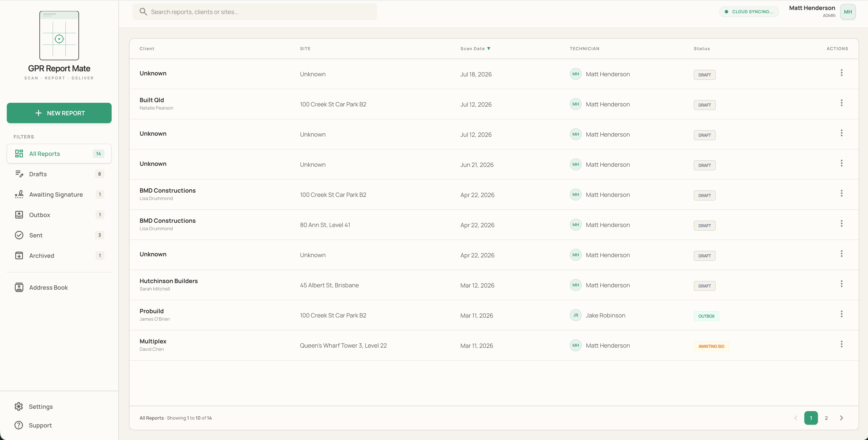The height and width of the screenshot is (440, 868).
Task: Click Natalie Pearson contact under Built Qld
Action: (156, 108)
